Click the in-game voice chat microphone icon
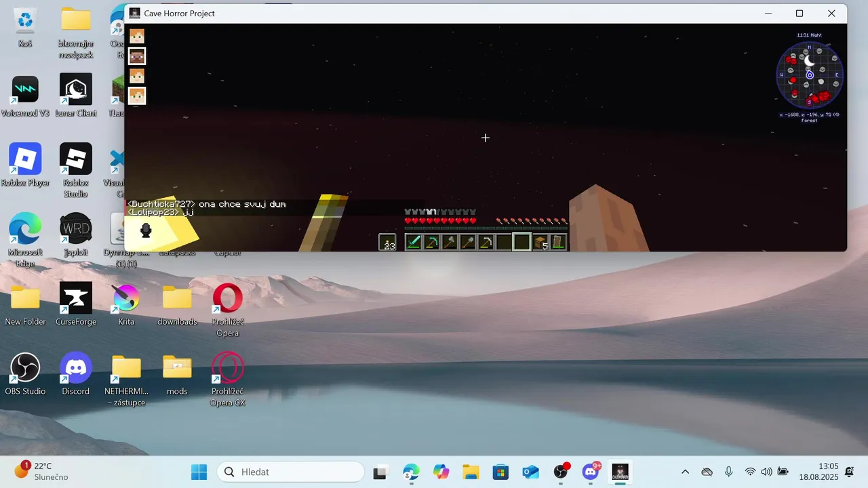This screenshot has height=488, width=868. tap(146, 230)
